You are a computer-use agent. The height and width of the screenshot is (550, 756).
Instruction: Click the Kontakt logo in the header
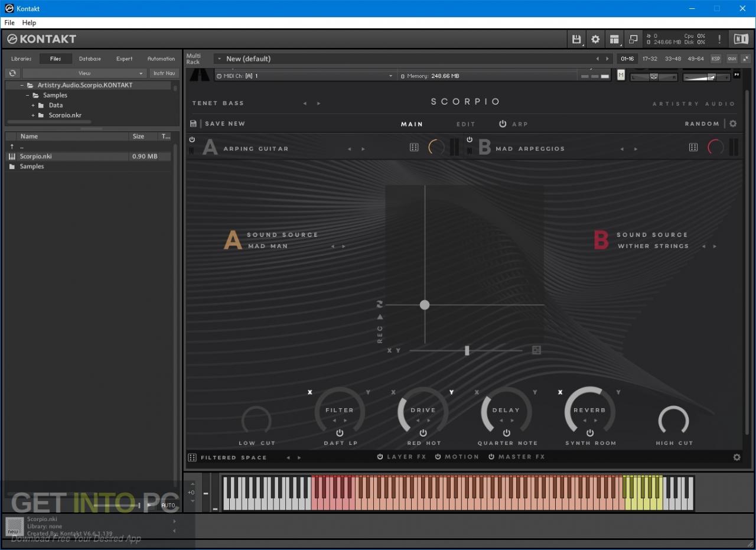pyautogui.click(x=41, y=39)
